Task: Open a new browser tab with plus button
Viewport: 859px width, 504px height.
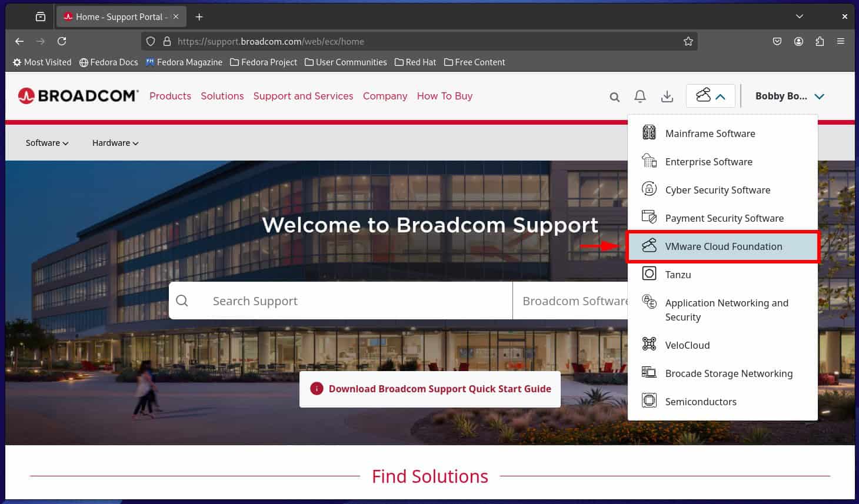Action: 199,16
